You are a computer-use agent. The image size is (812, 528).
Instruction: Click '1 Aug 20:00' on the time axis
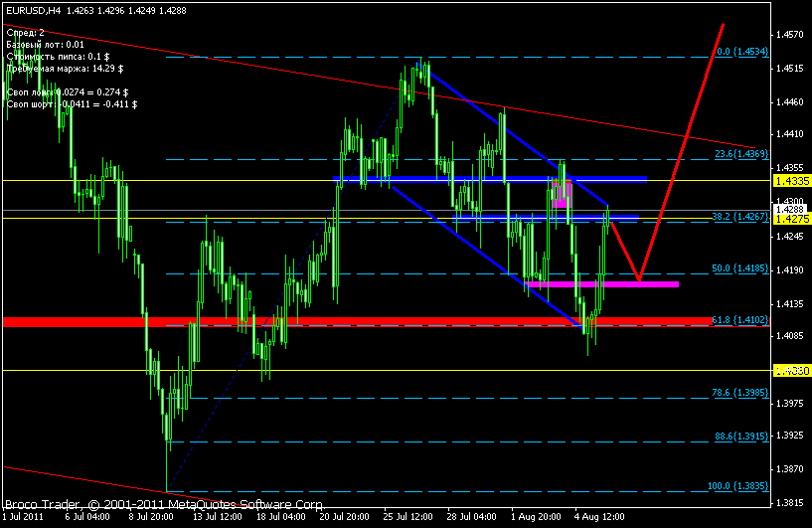tap(536, 517)
